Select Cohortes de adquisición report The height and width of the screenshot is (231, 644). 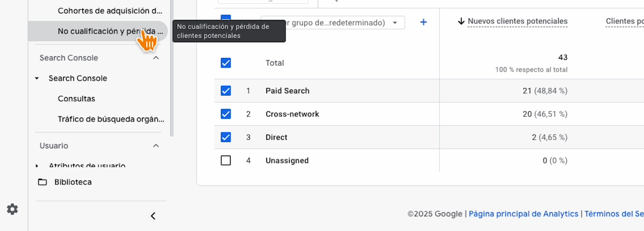111,11
